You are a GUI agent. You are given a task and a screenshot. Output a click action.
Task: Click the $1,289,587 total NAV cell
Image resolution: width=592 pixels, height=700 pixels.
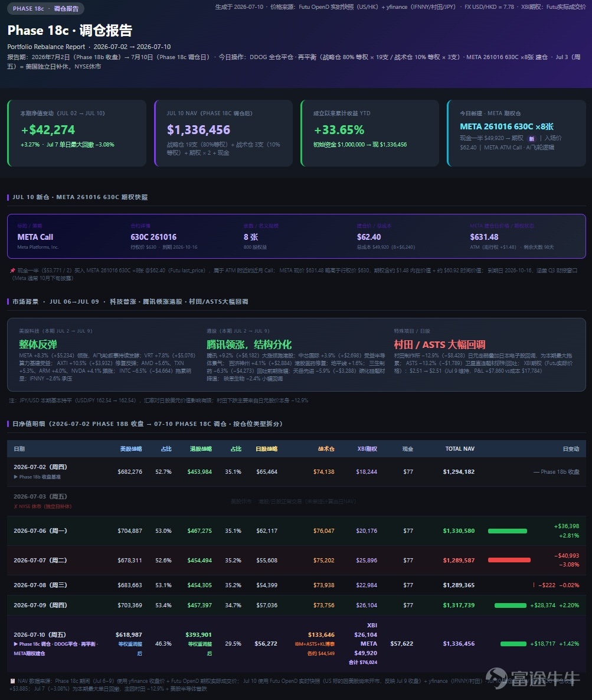(459, 560)
